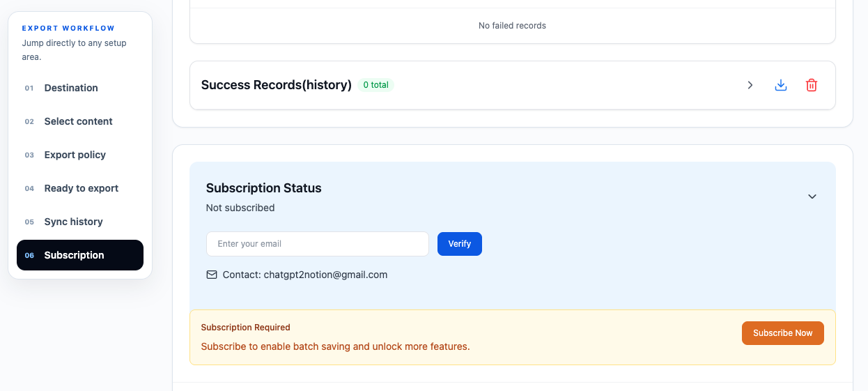The height and width of the screenshot is (391, 868).
Task: Click the Success Records(history) heading
Action: pos(277,85)
